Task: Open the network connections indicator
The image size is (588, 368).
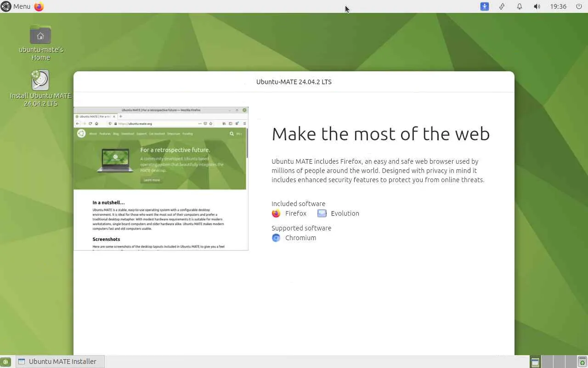Action: [502, 6]
